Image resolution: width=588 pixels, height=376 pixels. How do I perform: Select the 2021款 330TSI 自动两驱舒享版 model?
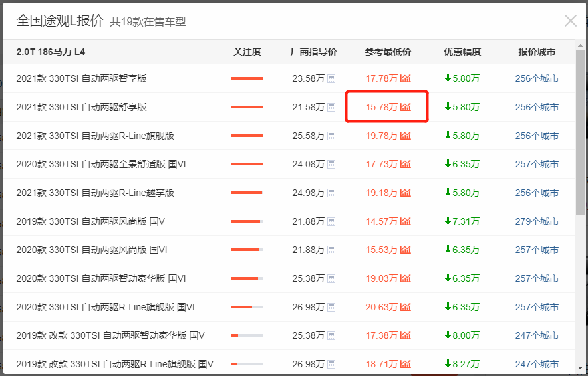(81, 107)
